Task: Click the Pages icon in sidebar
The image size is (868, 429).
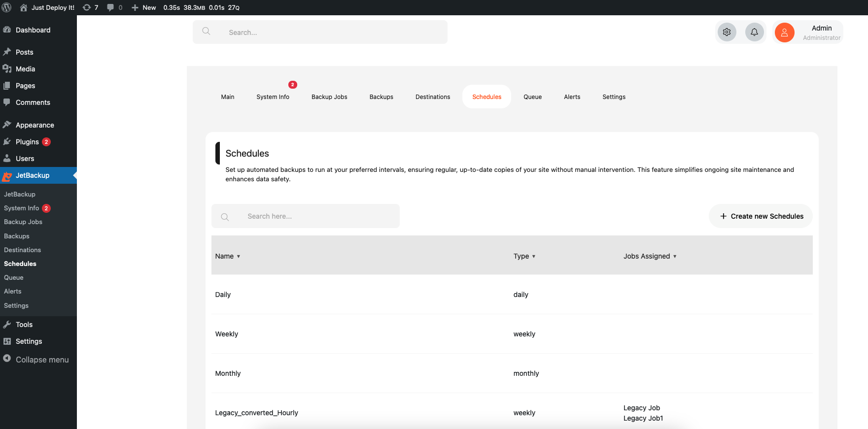Action: [7, 85]
